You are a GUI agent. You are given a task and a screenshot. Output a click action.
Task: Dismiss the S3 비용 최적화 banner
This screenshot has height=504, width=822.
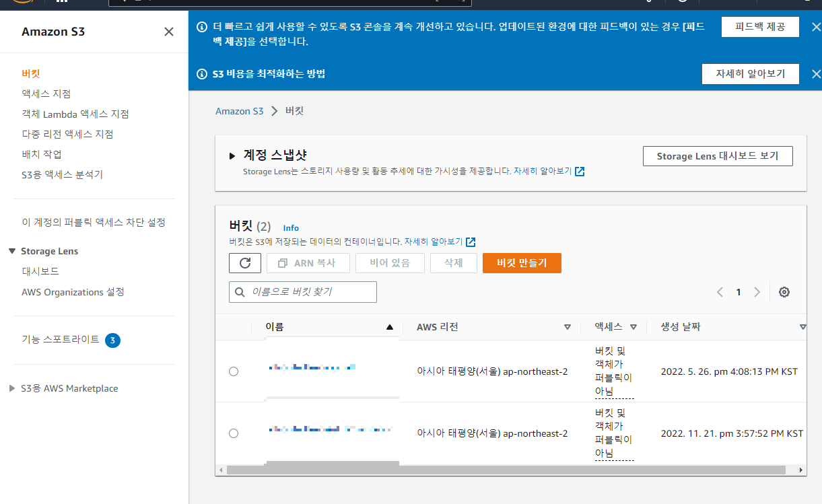(x=816, y=74)
